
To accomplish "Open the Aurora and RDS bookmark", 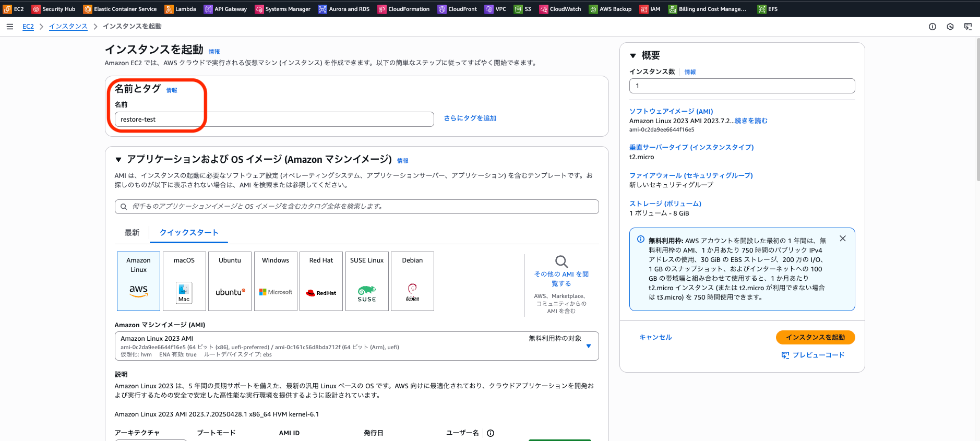I will [344, 9].
